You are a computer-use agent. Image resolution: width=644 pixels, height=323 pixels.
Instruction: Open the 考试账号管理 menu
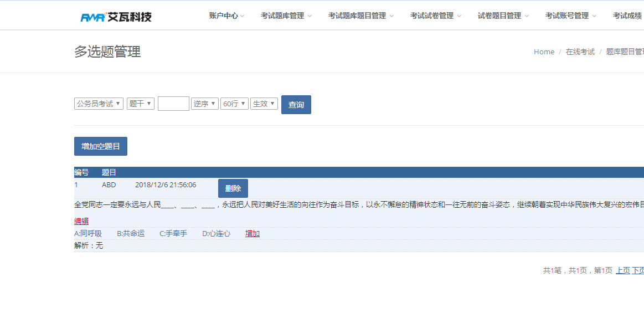(x=570, y=16)
